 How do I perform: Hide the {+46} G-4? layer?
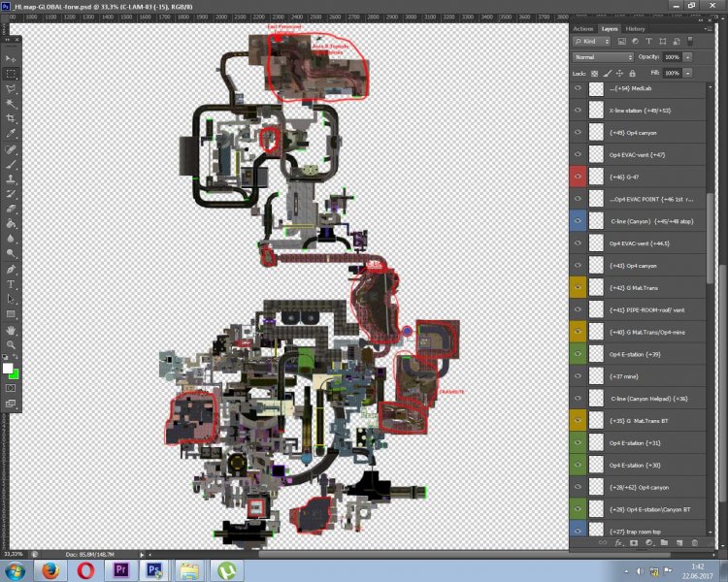tap(579, 177)
